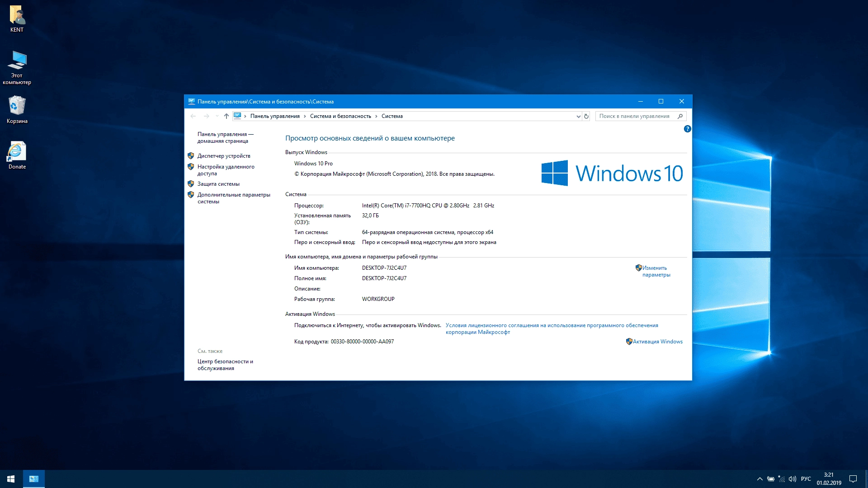Go forward with the Forward arrow
Image resolution: width=868 pixels, height=488 pixels.
(207, 116)
